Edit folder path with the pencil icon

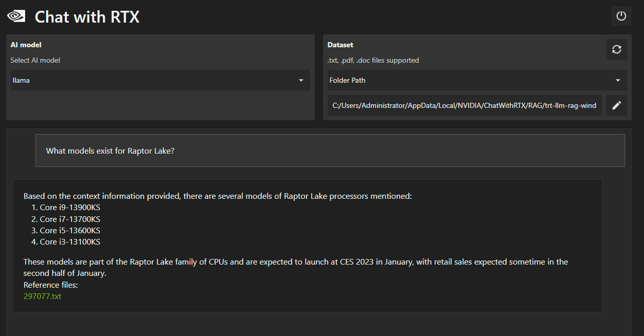(616, 105)
